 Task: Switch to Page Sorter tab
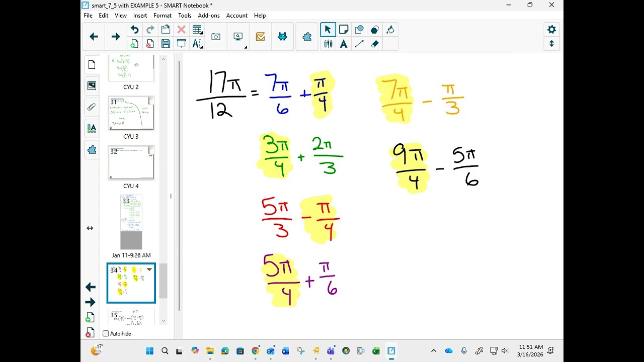[92, 65]
